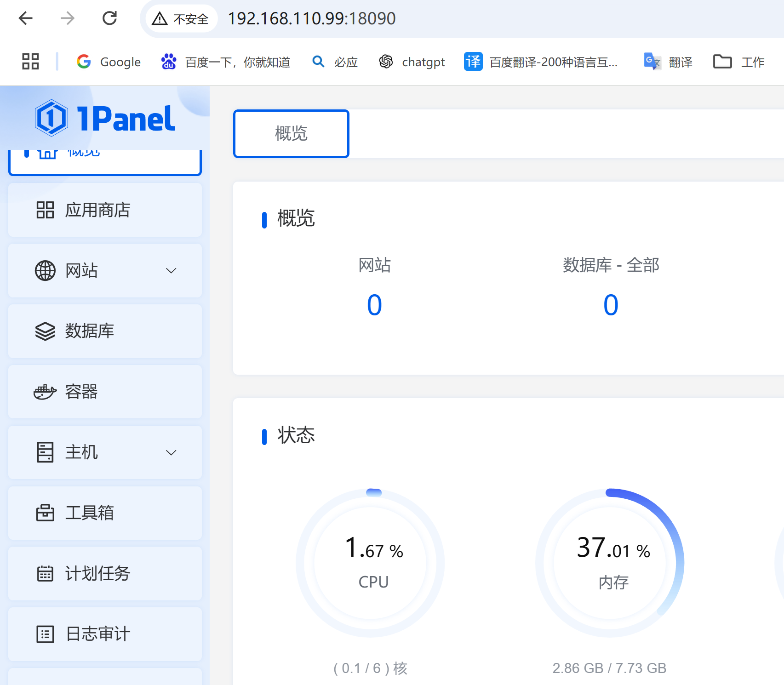Open the 百度翻译 bookmark
The height and width of the screenshot is (685, 784).
click(x=541, y=62)
